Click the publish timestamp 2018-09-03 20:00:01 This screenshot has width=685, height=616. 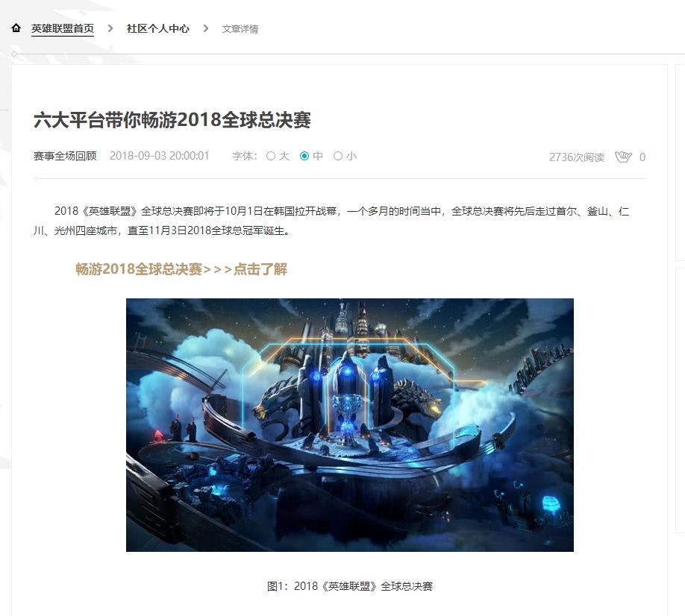pyautogui.click(x=160, y=156)
